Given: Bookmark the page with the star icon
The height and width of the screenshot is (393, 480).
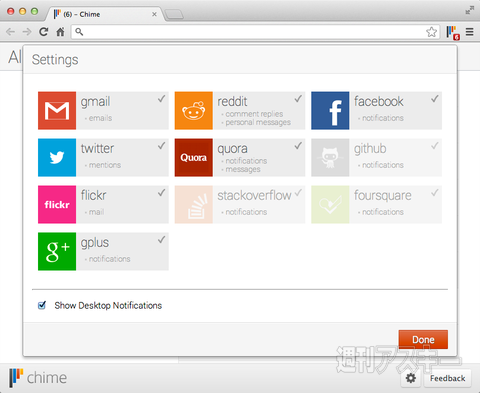Looking at the screenshot, I should click(431, 32).
